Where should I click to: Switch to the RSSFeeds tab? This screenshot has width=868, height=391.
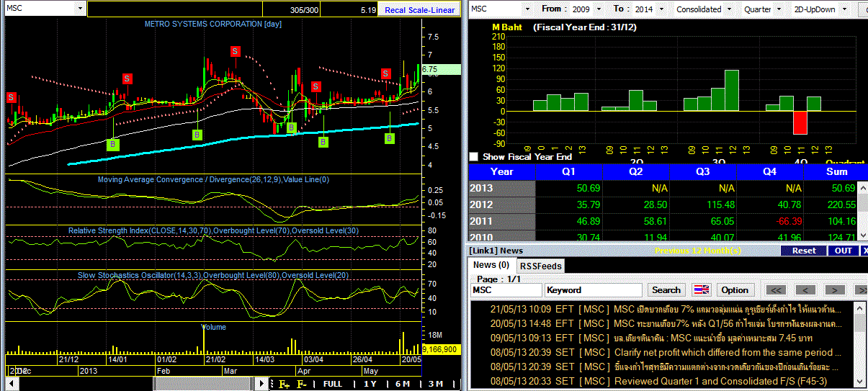pyautogui.click(x=541, y=266)
